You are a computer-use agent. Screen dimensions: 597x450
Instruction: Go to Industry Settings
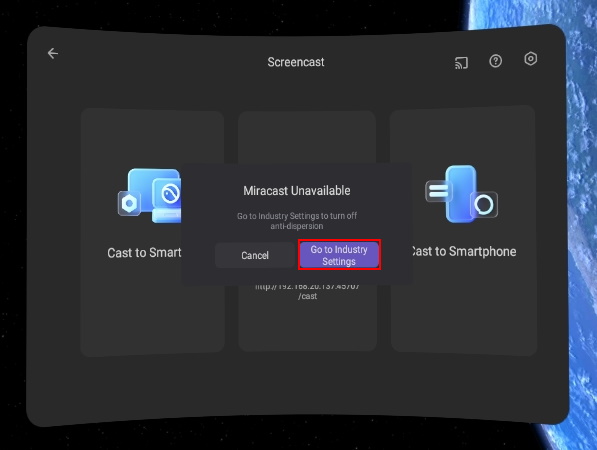[339, 255]
